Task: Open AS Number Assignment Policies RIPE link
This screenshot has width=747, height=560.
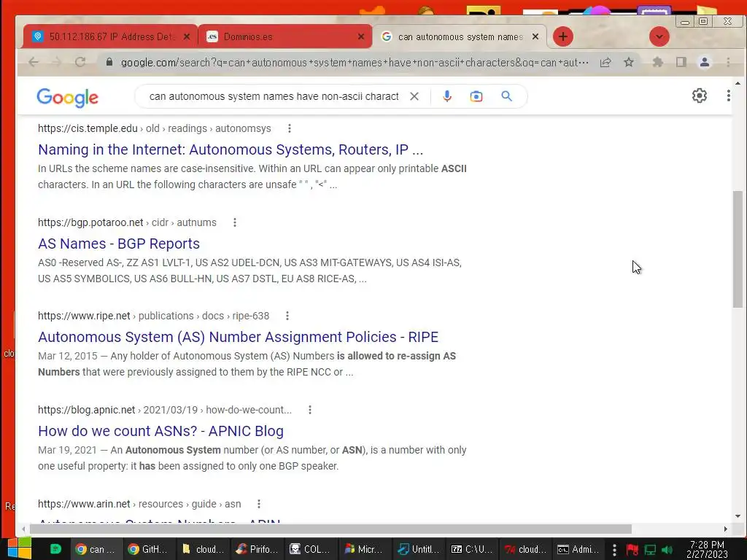Action: pos(239,337)
